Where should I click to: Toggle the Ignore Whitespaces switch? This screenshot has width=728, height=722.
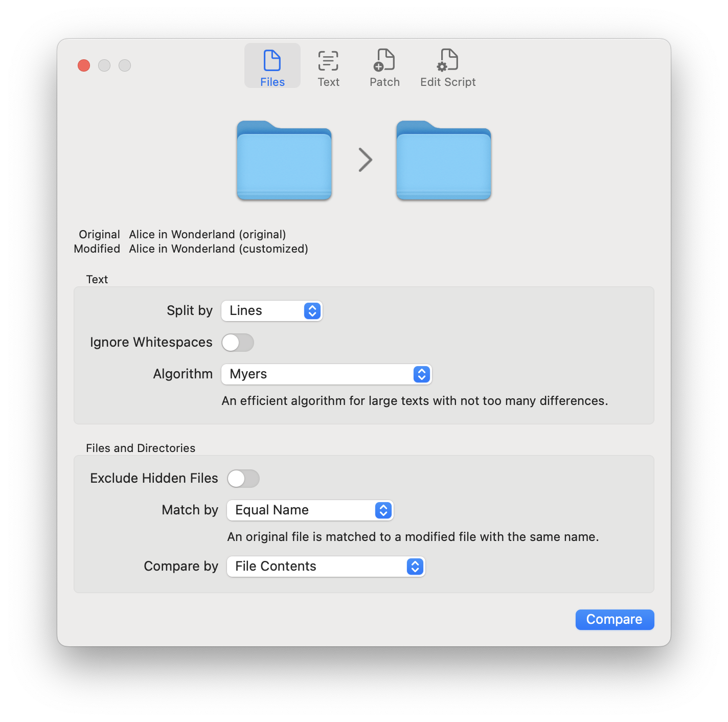238,343
